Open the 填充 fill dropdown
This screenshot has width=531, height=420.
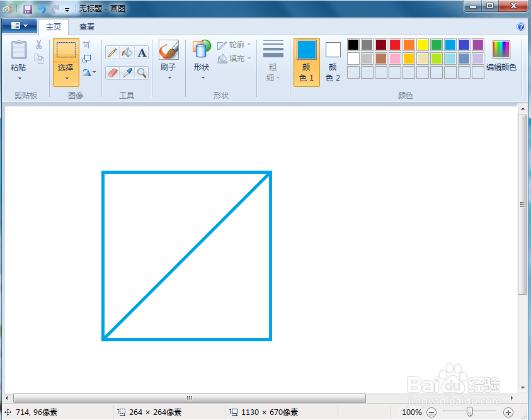click(234, 59)
